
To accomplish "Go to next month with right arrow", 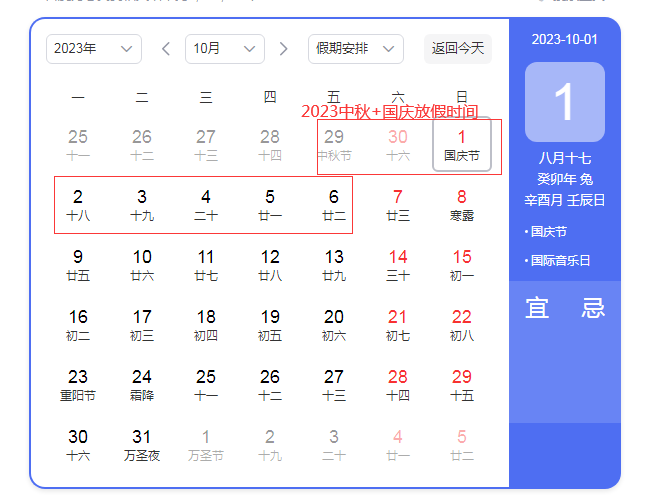I will [x=283, y=48].
